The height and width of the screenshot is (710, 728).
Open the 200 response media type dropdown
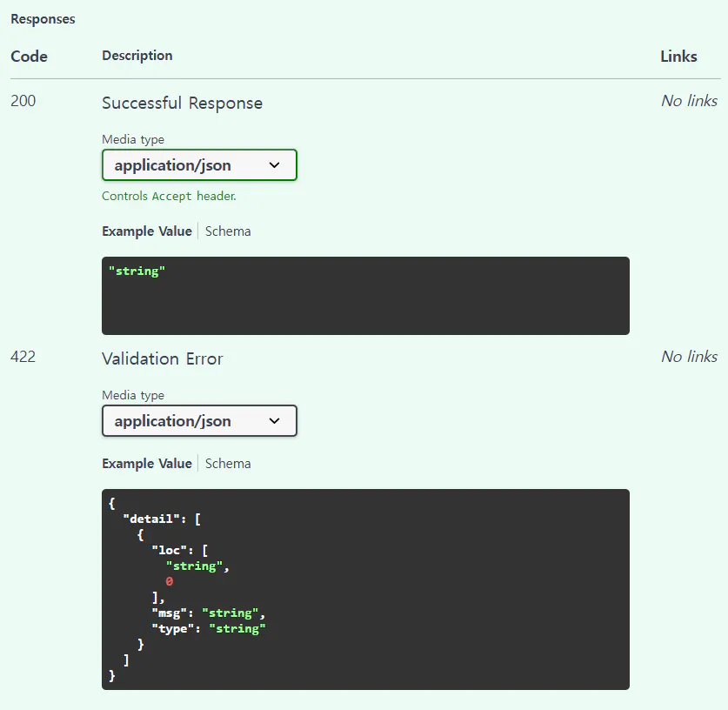[x=199, y=164]
